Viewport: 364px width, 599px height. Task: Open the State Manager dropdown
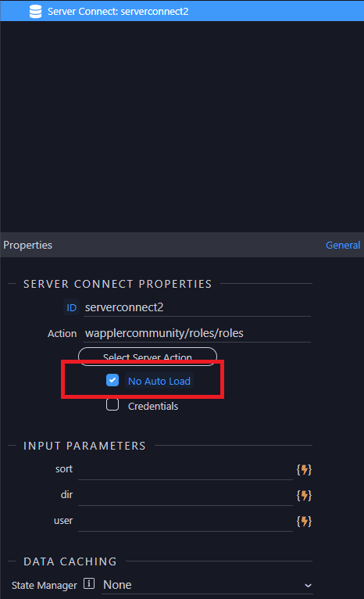click(x=207, y=585)
